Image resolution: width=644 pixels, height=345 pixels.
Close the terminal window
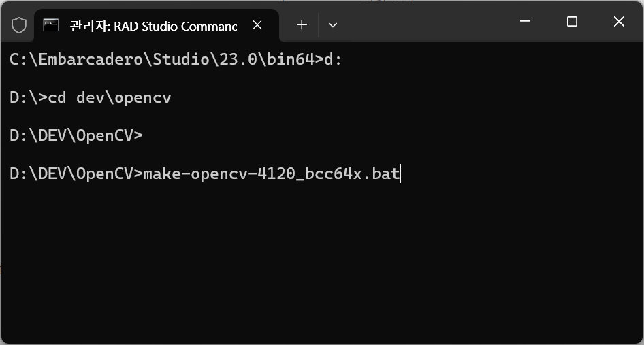click(x=619, y=21)
